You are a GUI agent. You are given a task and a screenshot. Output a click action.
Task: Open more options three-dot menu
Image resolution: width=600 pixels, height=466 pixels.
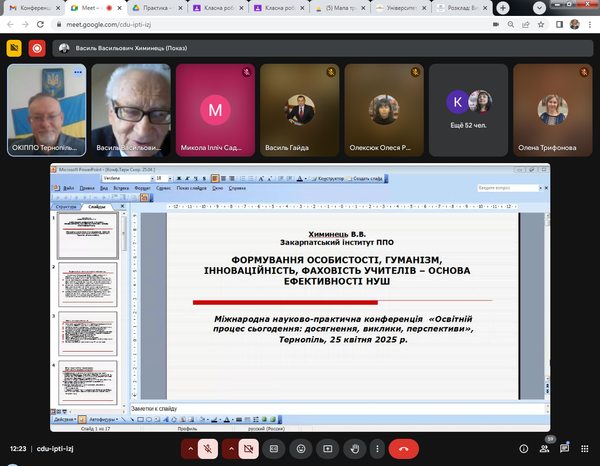tap(380, 449)
